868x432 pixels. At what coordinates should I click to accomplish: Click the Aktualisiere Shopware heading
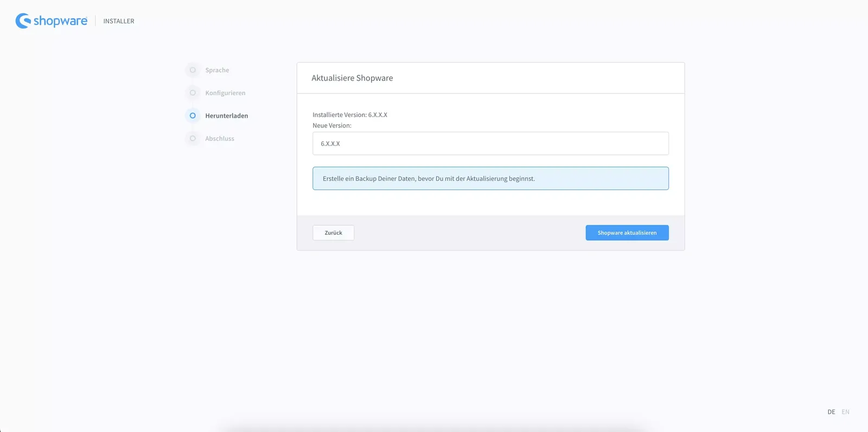click(x=352, y=78)
